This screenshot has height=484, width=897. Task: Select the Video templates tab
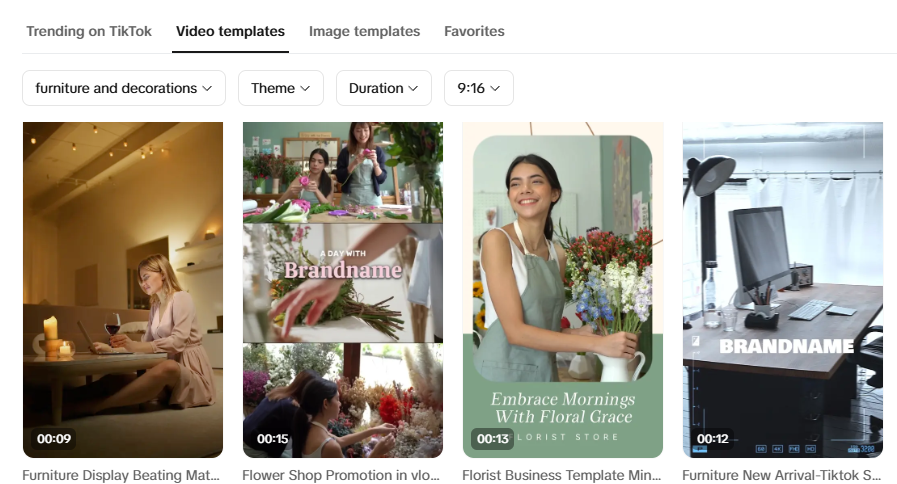[230, 31]
